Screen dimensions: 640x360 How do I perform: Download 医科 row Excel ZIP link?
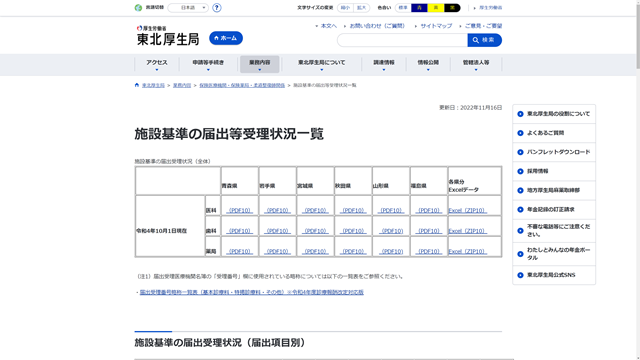tap(468, 211)
